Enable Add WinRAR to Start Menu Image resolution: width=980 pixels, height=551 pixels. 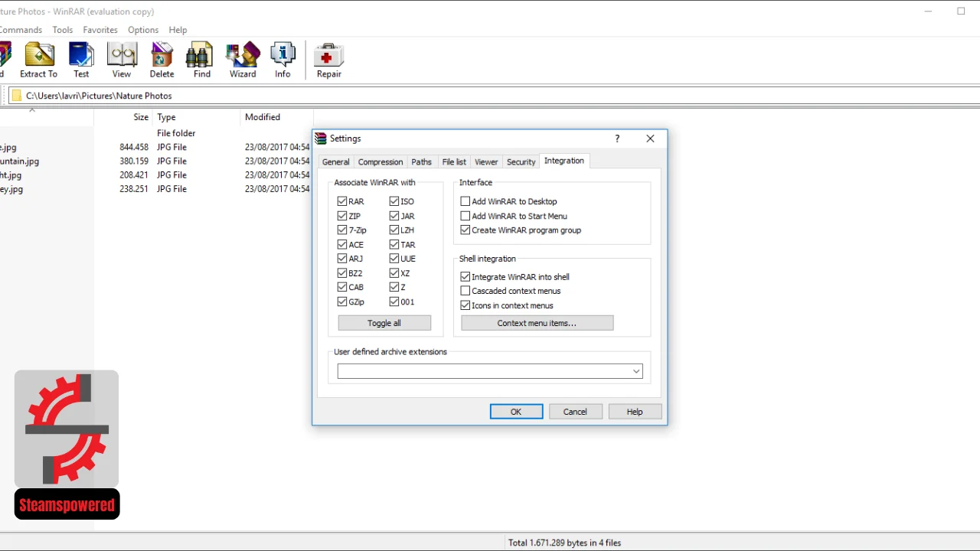click(465, 216)
